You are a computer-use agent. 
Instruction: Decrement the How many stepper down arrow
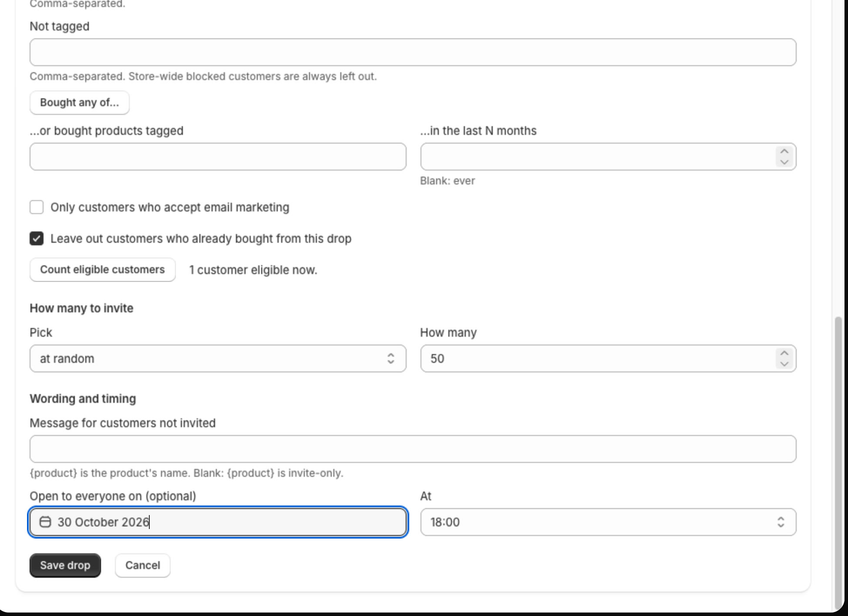pos(784,364)
